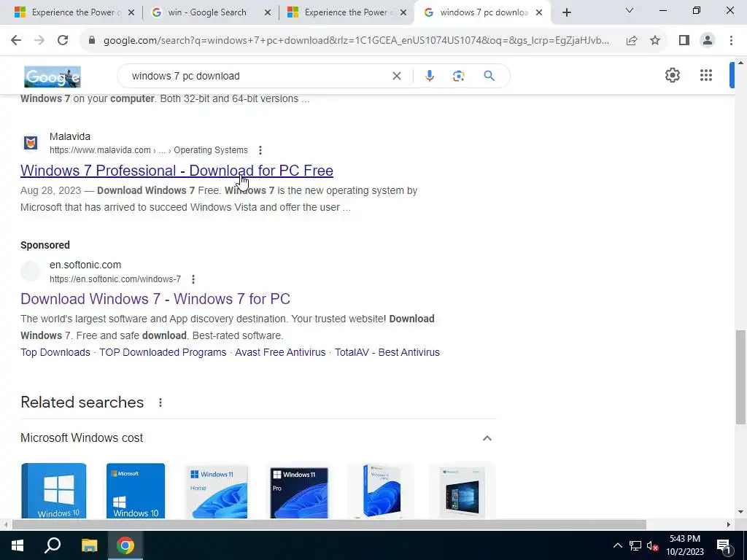Image resolution: width=747 pixels, height=560 pixels.
Task: Search by image with Google Lens icon
Action: point(458,76)
